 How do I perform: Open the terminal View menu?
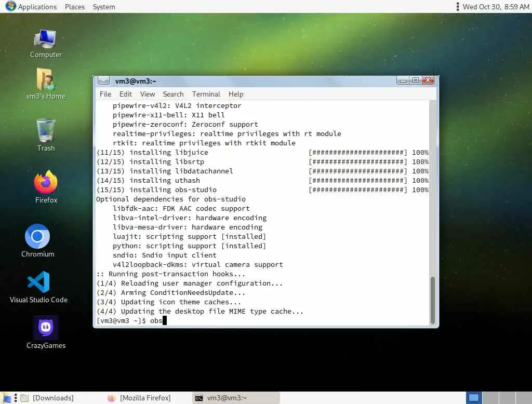click(147, 94)
